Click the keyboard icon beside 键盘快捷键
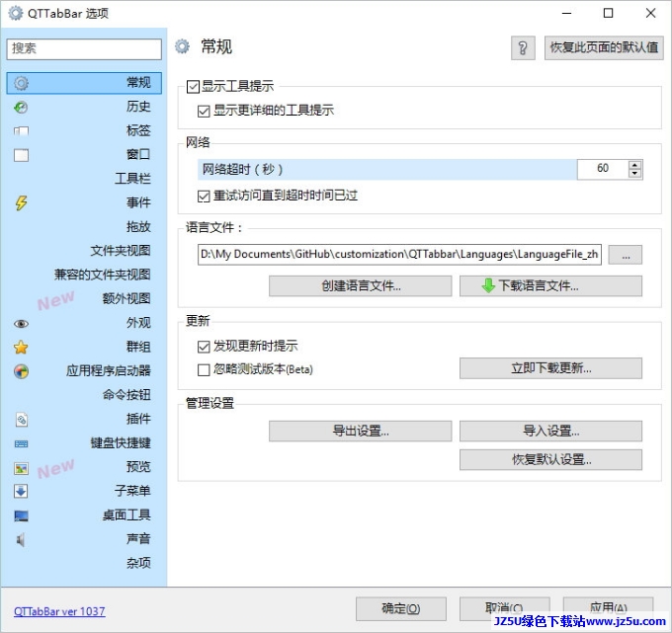The height and width of the screenshot is (633, 672). [21, 443]
